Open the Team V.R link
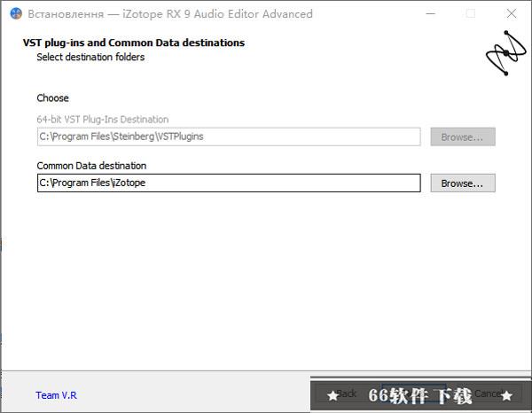 pos(57,395)
